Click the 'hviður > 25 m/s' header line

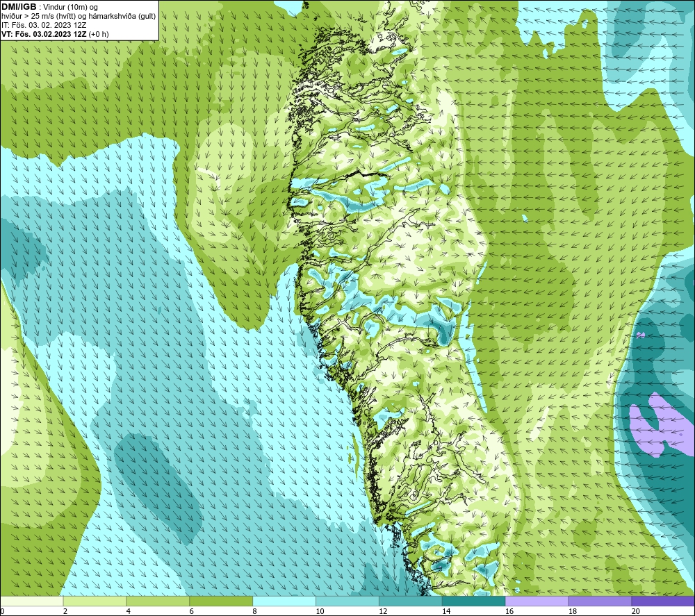[79, 16]
